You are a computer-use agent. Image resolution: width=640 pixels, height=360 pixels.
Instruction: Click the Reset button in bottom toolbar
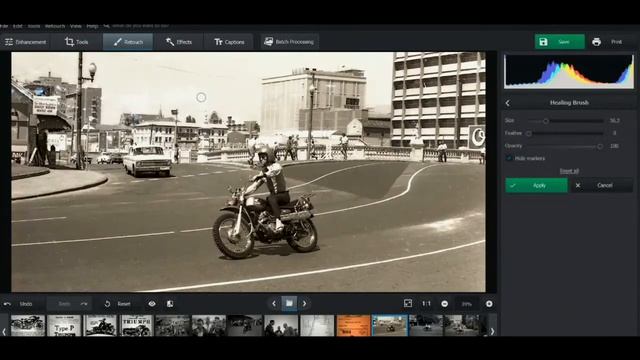[118, 304]
